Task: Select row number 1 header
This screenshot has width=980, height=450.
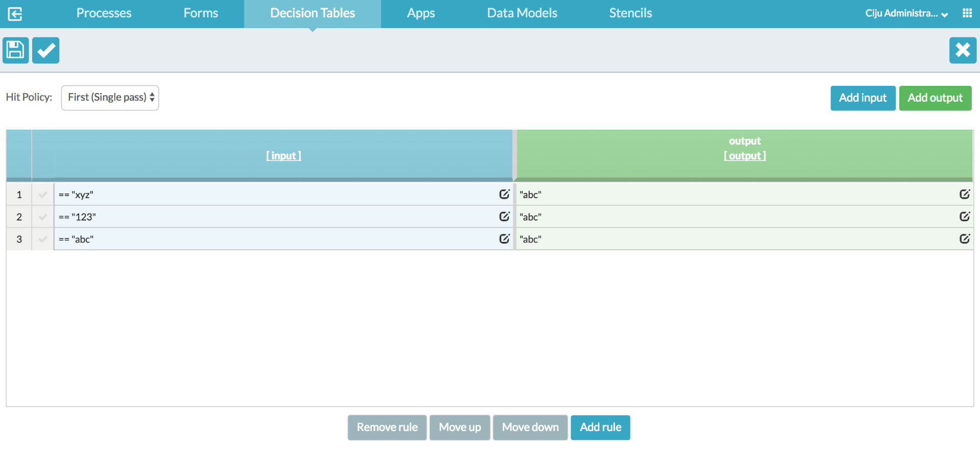Action: pos(19,195)
